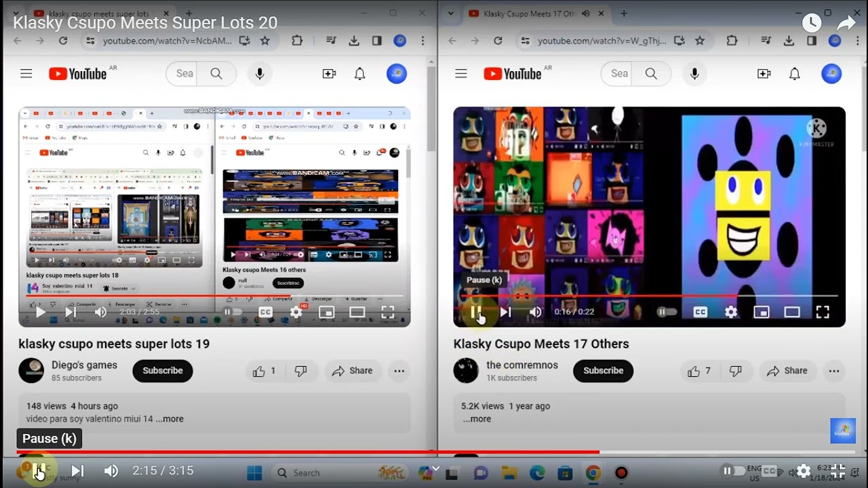Expand left video description with ...more
Image resolution: width=868 pixels, height=488 pixels.
point(170,419)
